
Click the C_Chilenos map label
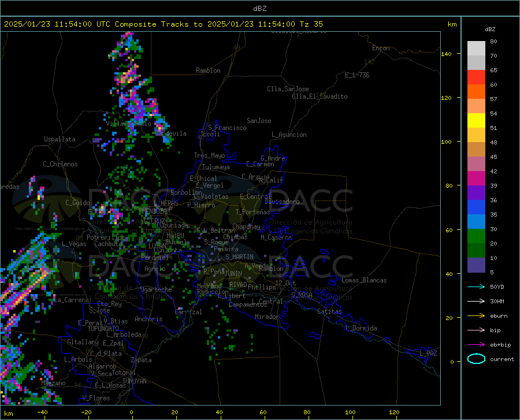(60, 164)
